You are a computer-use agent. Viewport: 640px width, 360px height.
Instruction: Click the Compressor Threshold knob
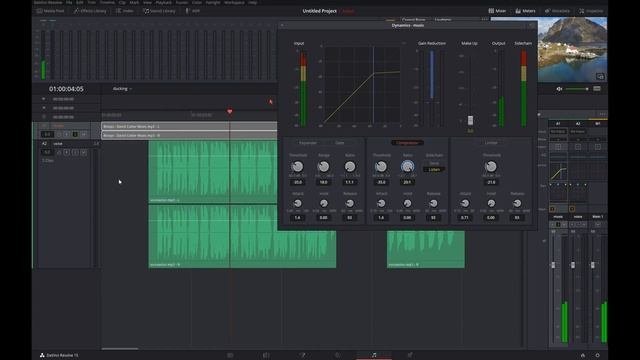(381, 166)
